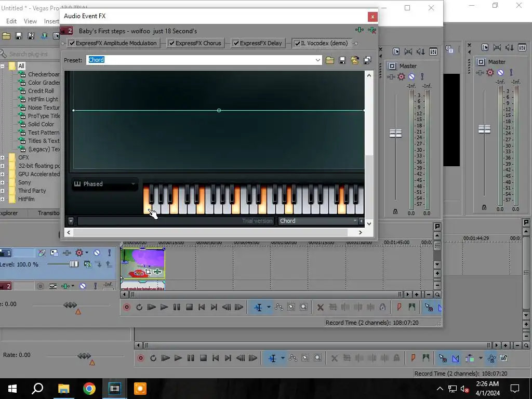Toggle the IL Vocodex (demo) checkbox
The height and width of the screenshot is (399, 532).
coord(297,43)
